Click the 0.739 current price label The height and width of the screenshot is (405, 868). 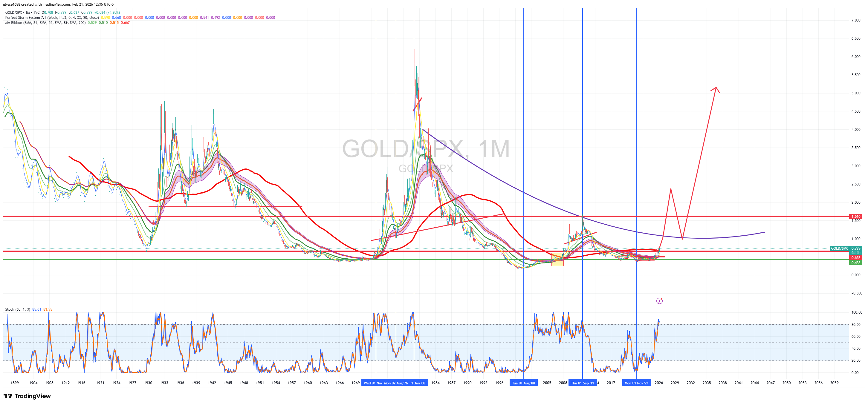(x=856, y=248)
